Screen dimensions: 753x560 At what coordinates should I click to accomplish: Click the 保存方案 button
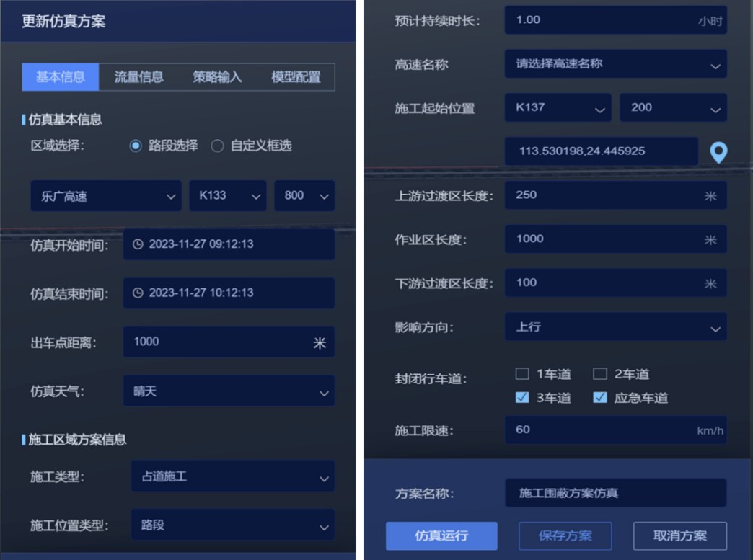565,535
